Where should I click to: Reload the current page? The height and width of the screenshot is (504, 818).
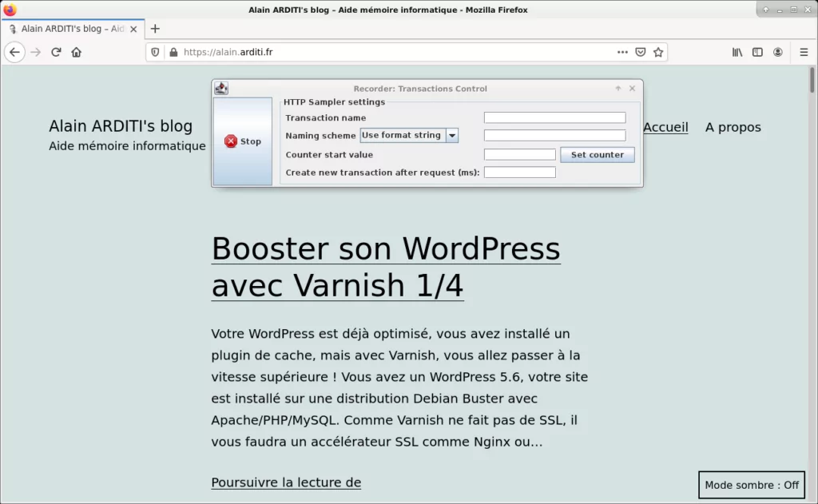tap(56, 52)
